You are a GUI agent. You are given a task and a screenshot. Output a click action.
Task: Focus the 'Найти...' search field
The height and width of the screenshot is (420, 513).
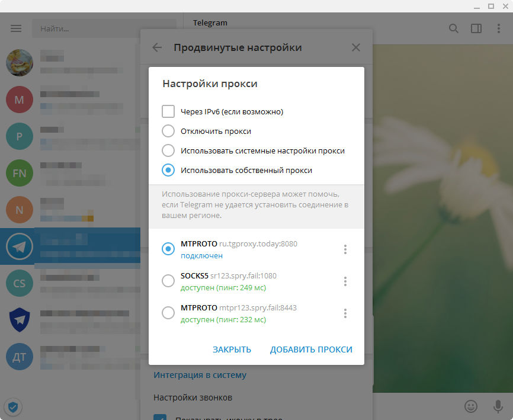click(104, 28)
